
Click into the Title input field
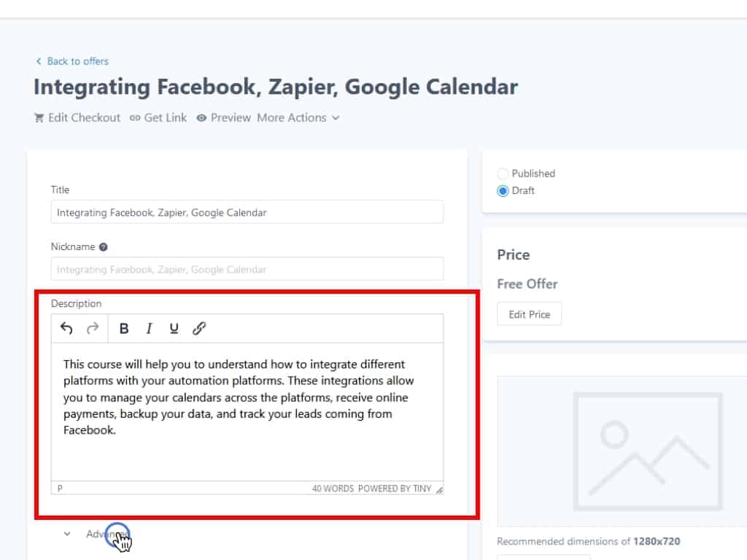[247, 212]
